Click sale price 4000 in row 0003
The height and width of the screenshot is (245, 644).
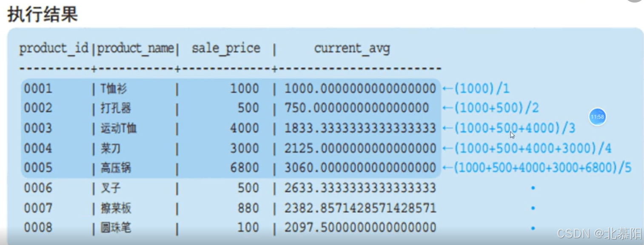(x=245, y=128)
